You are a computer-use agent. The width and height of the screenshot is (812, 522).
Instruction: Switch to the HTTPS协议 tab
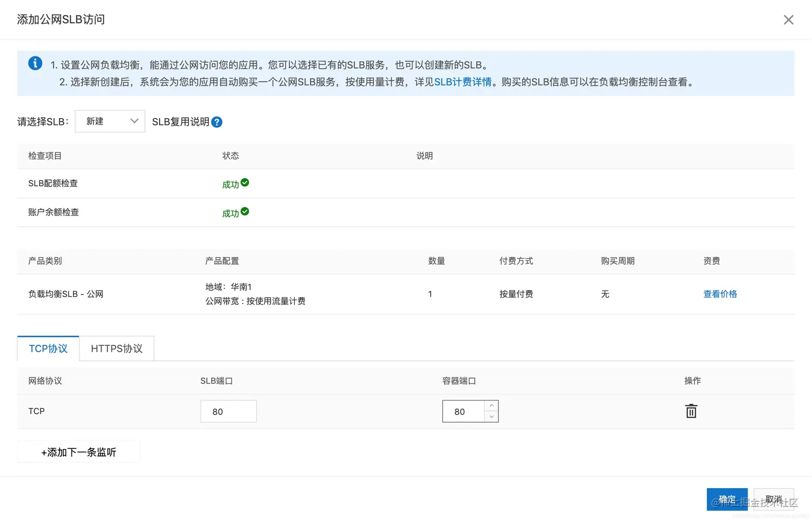[117, 348]
